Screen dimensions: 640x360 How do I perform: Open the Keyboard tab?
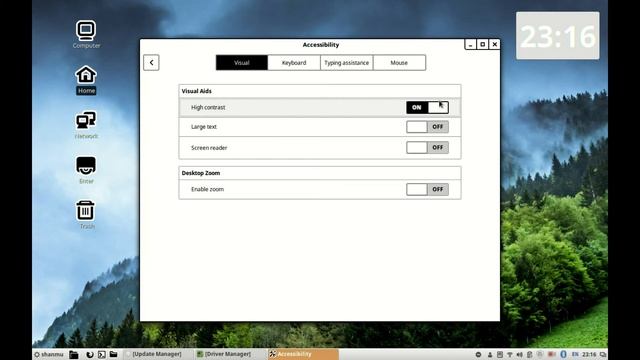click(x=294, y=63)
